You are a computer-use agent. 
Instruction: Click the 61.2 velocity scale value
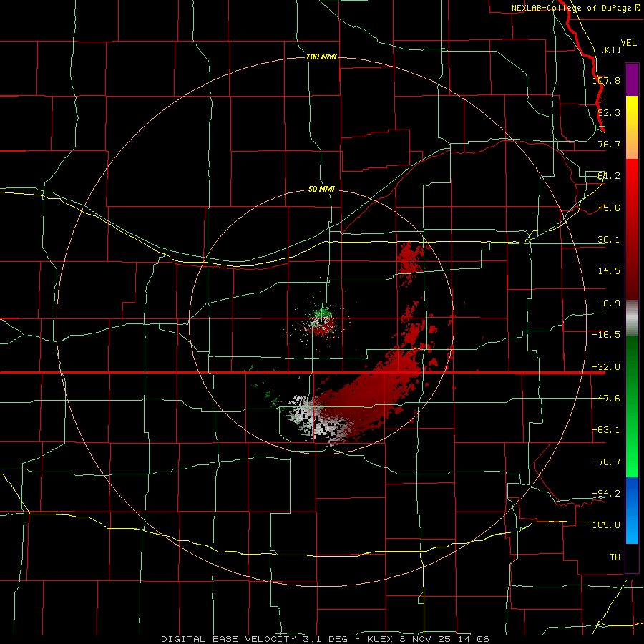609,176
